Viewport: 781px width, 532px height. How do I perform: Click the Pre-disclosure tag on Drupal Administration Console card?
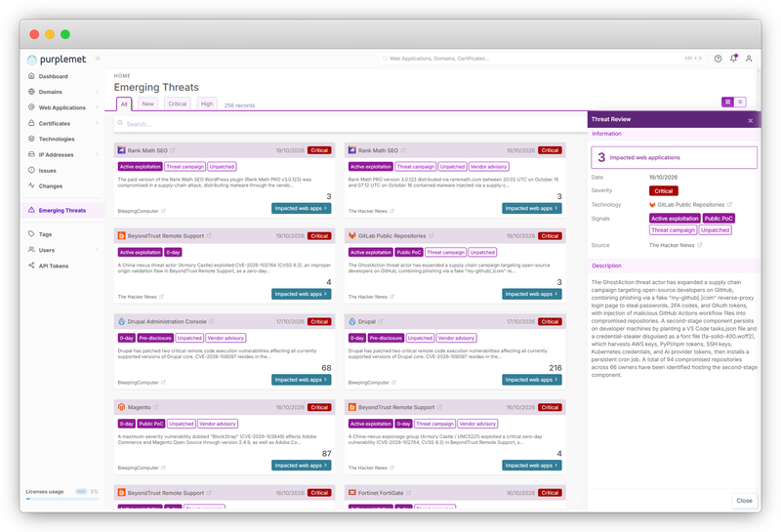click(x=155, y=338)
